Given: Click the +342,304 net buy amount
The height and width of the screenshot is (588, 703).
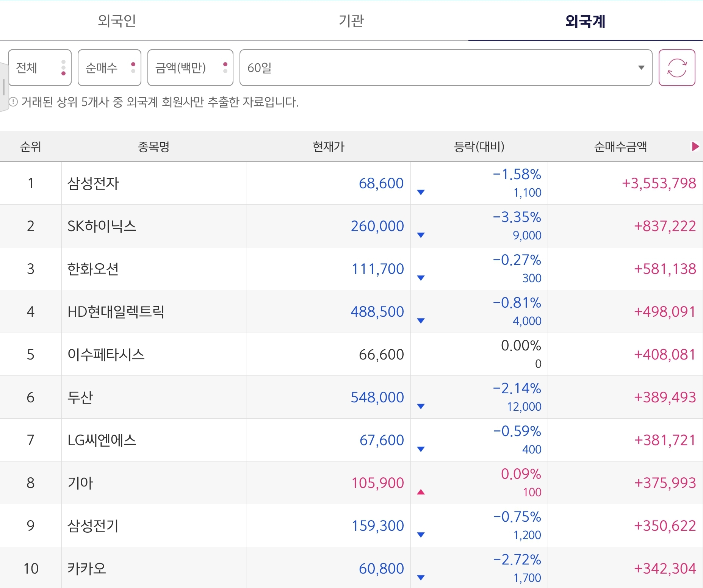Looking at the screenshot, I should pyautogui.click(x=665, y=569).
